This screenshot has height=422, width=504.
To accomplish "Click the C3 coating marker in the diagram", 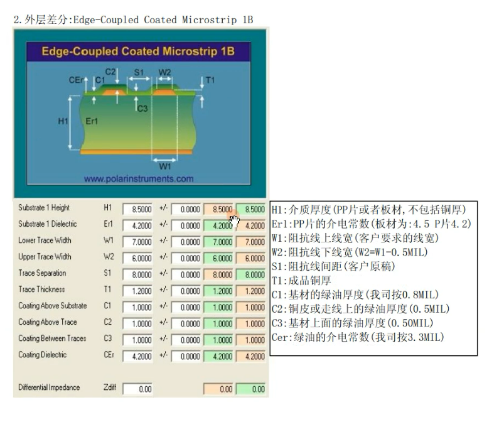I will tap(142, 109).
